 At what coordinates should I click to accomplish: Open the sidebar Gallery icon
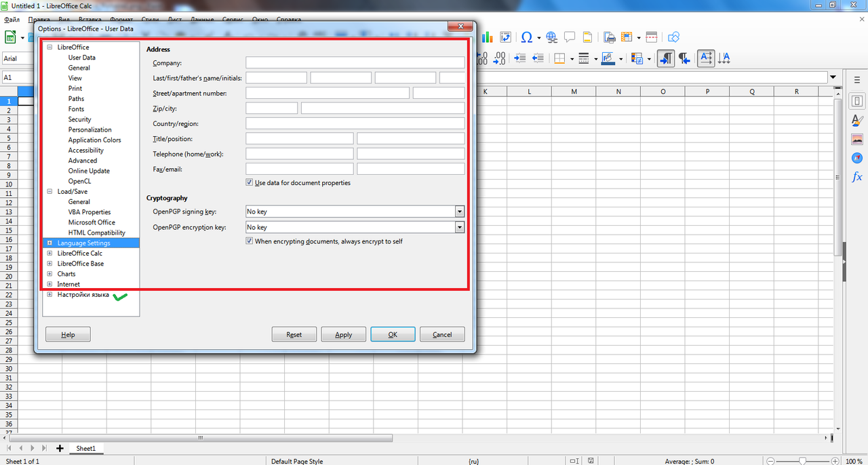857,140
